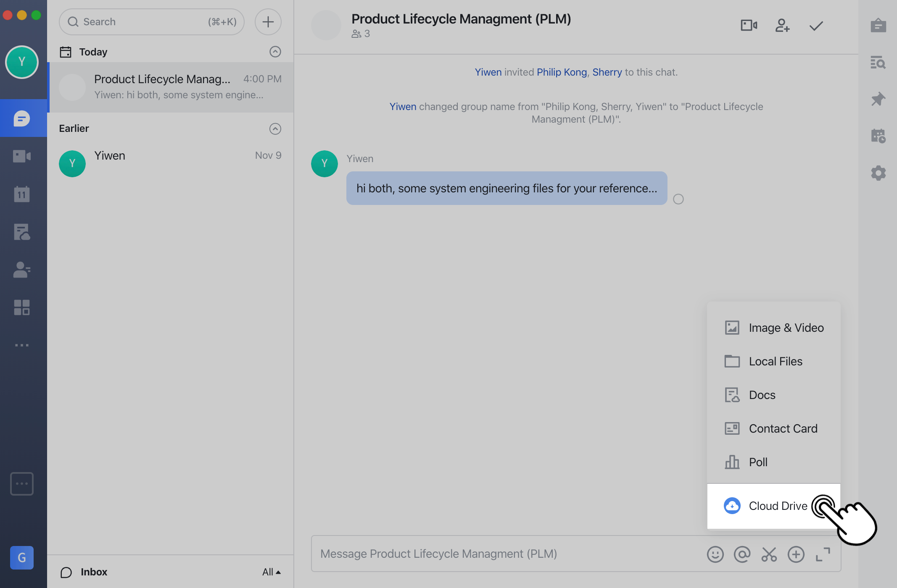Open the All inbox filter dropdown

point(271,572)
